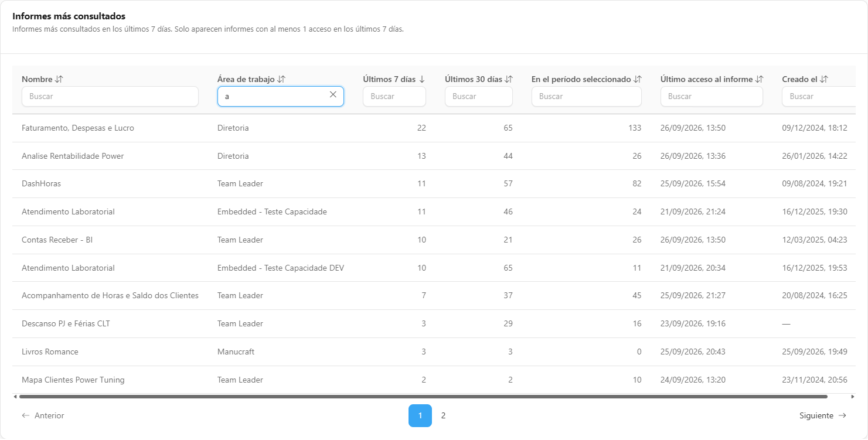Click the horizontal table scrollbar

click(x=423, y=397)
